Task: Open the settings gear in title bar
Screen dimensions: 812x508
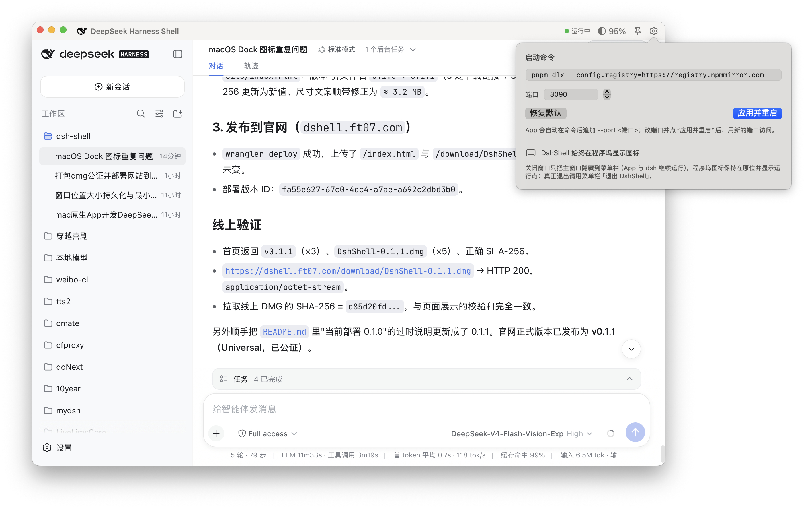Action: coord(653,31)
